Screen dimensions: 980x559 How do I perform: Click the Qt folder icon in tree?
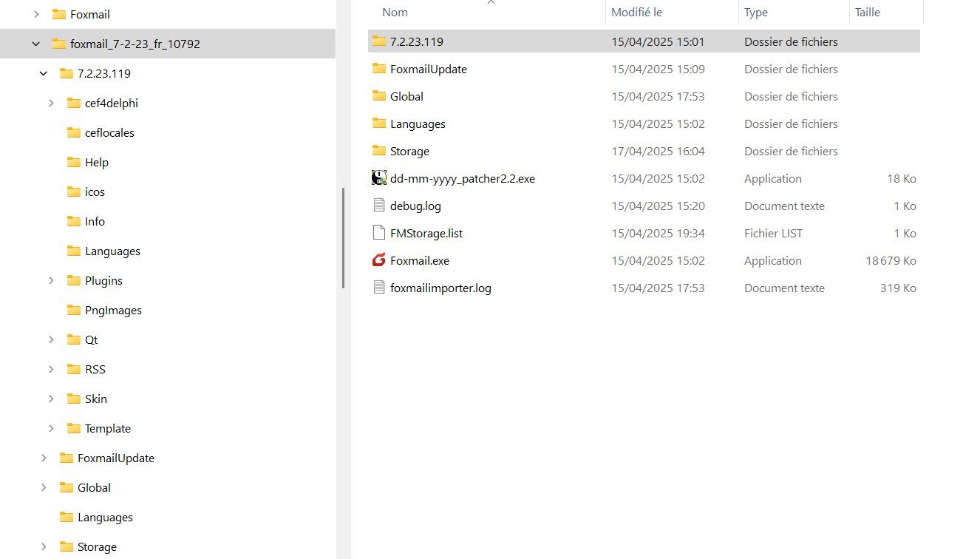(74, 339)
